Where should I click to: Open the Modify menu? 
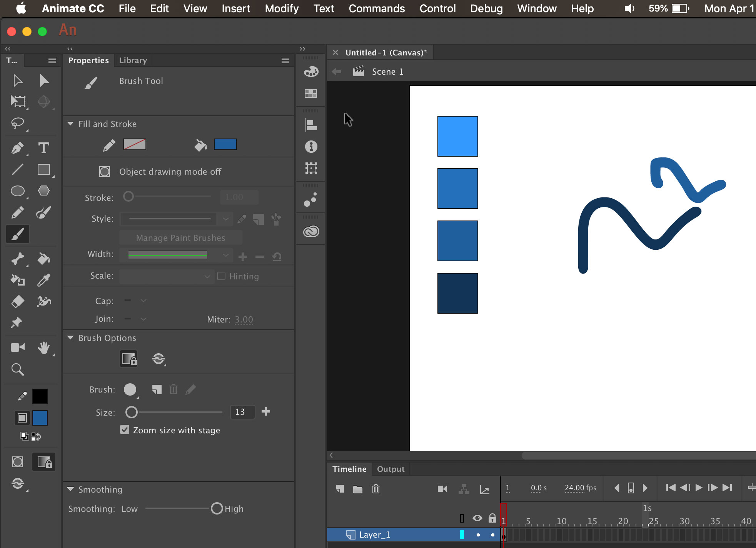click(281, 8)
